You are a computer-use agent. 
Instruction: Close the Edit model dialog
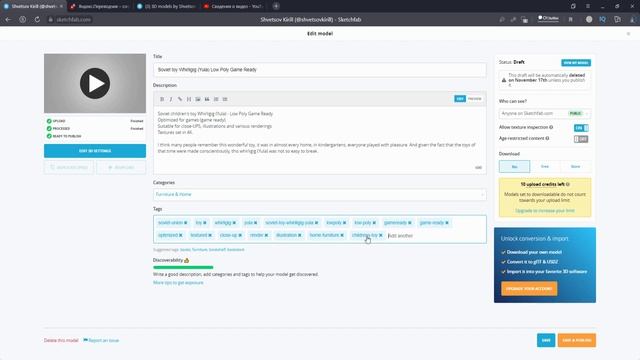coord(628,34)
